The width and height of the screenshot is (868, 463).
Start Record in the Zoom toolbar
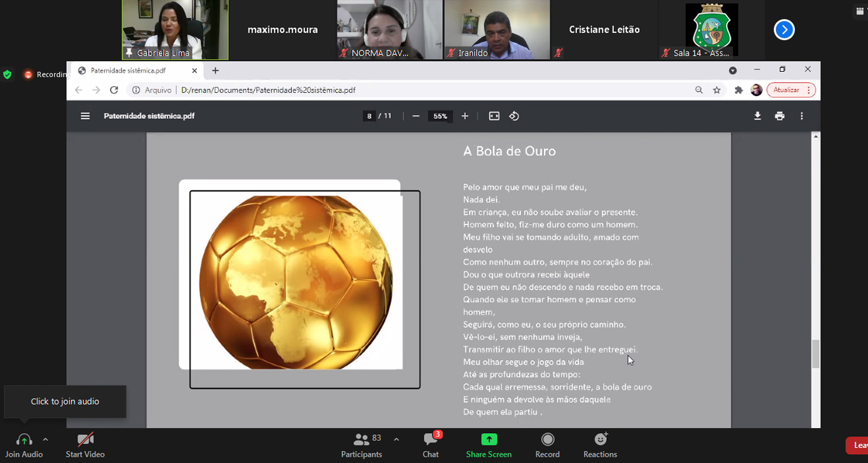coord(547,445)
